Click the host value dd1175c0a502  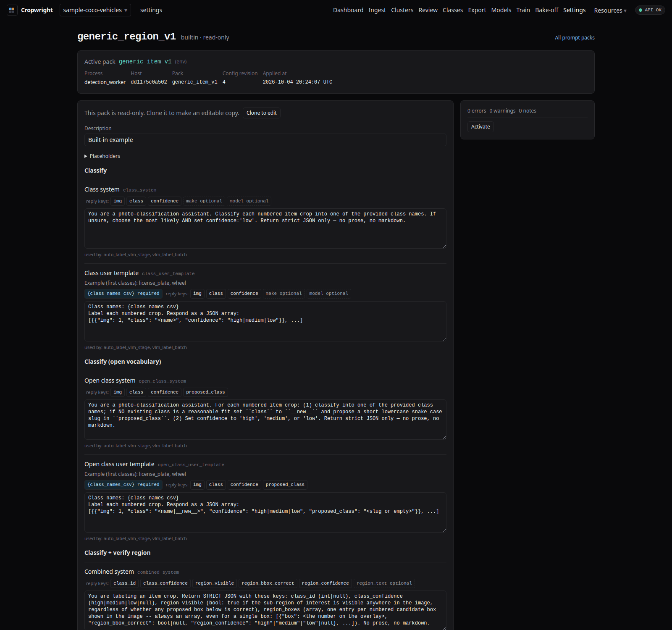point(149,82)
